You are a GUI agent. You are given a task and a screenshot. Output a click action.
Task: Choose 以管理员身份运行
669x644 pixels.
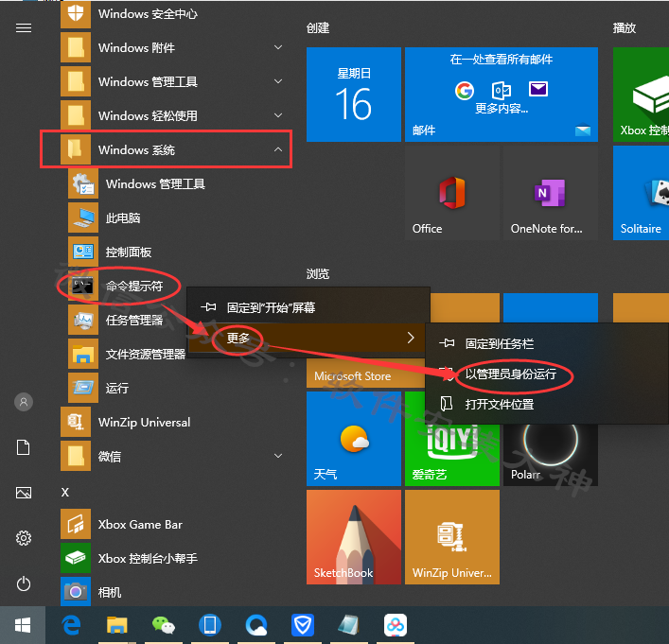pyautogui.click(x=547, y=374)
